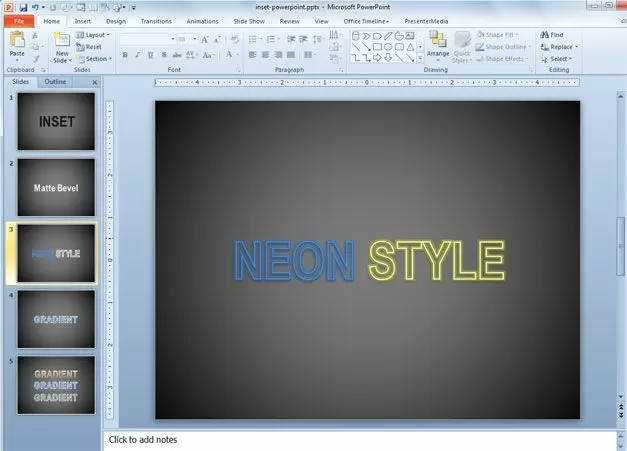Switch to the Outline pane tab
This screenshot has width=627, height=451.
[55, 82]
